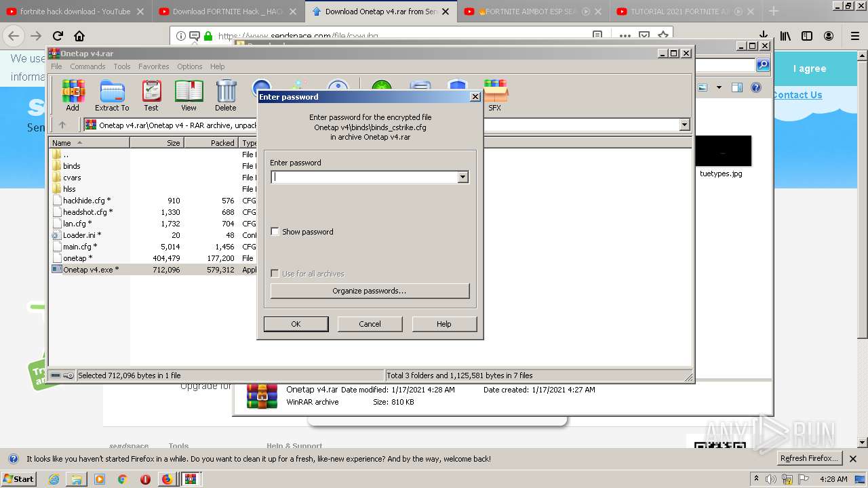Click Explorer search magnifier icon

pyautogui.click(x=763, y=65)
